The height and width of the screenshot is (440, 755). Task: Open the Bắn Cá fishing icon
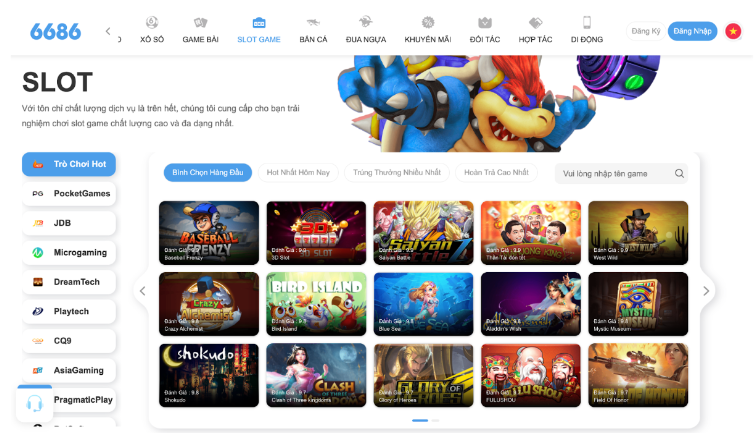(x=313, y=22)
